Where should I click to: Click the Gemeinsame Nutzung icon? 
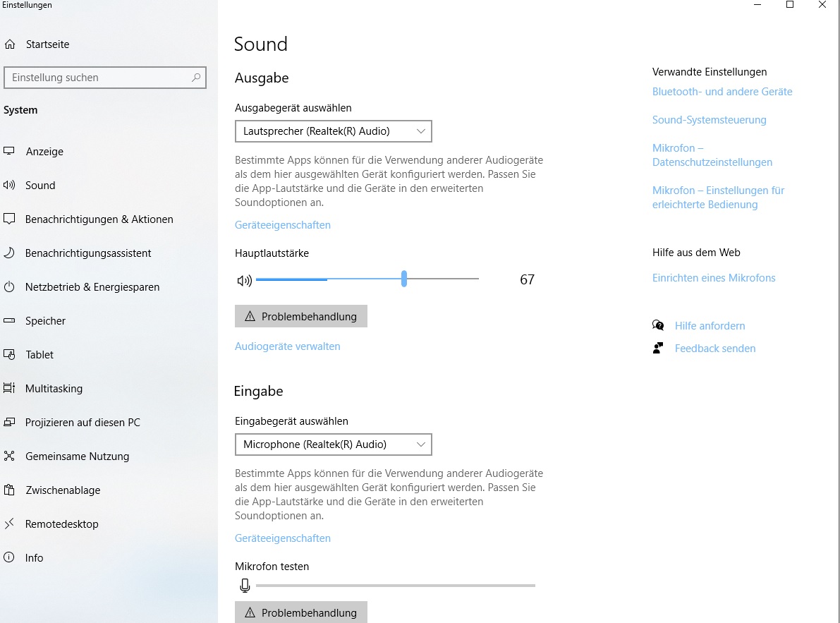click(x=9, y=456)
